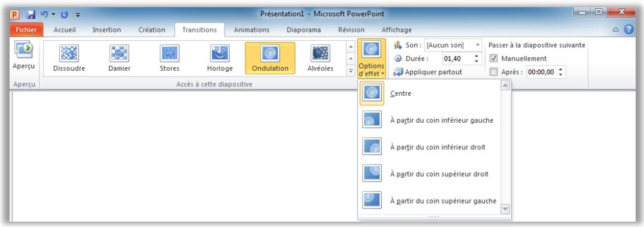Choose À partir du coin inférieur droit

pyautogui.click(x=430, y=147)
